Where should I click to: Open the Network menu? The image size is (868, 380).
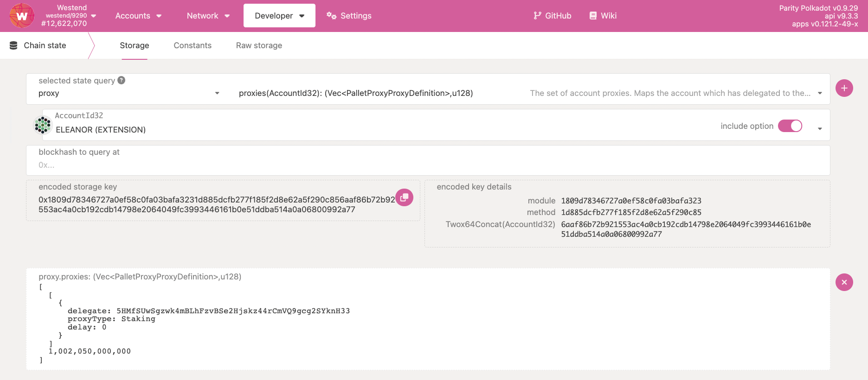coord(208,16)
